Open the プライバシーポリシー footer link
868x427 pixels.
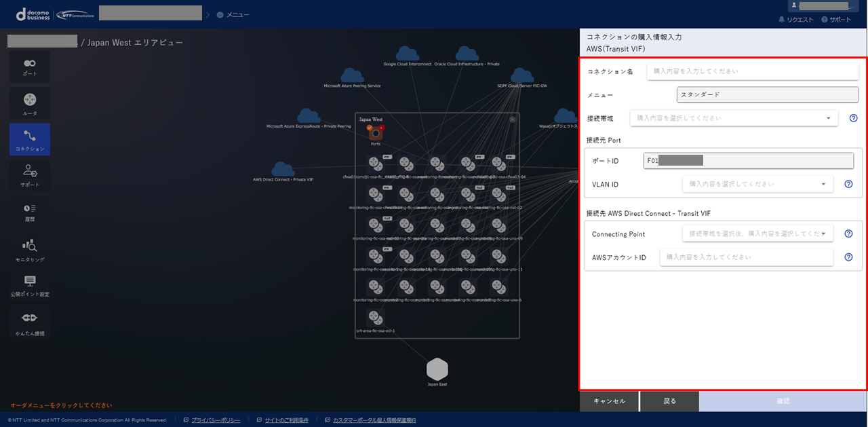215,420
